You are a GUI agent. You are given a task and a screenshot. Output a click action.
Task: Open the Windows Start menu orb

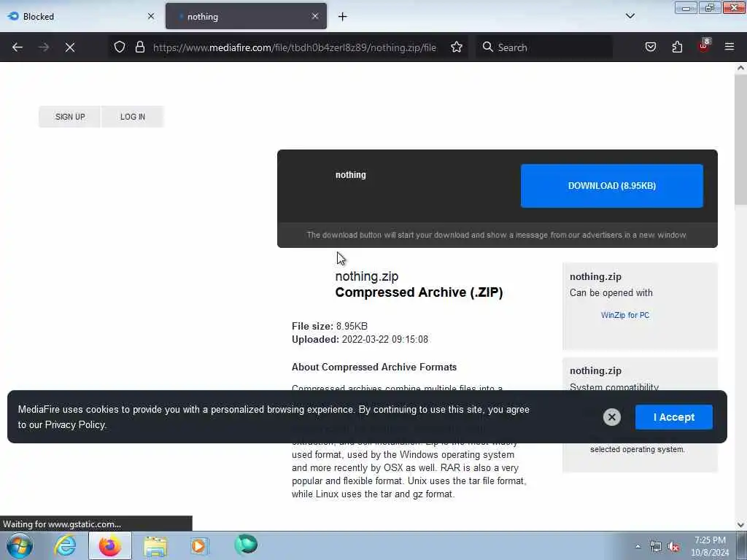20,545
